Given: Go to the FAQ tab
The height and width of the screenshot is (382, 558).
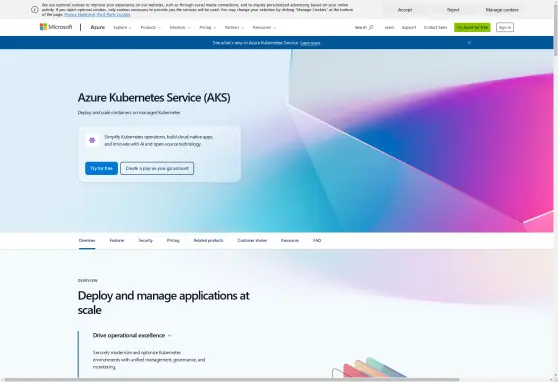Looking at the screenshot, I should pyautogui.click(x=317, y=241).
